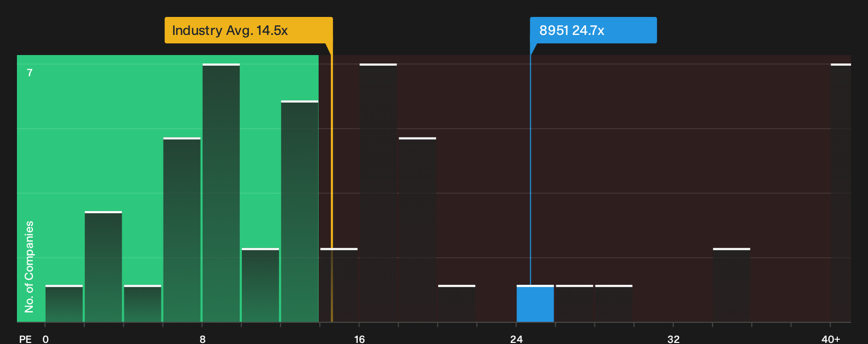Click the axis label 24
868x344 pixels.
[x=517, y=339]
